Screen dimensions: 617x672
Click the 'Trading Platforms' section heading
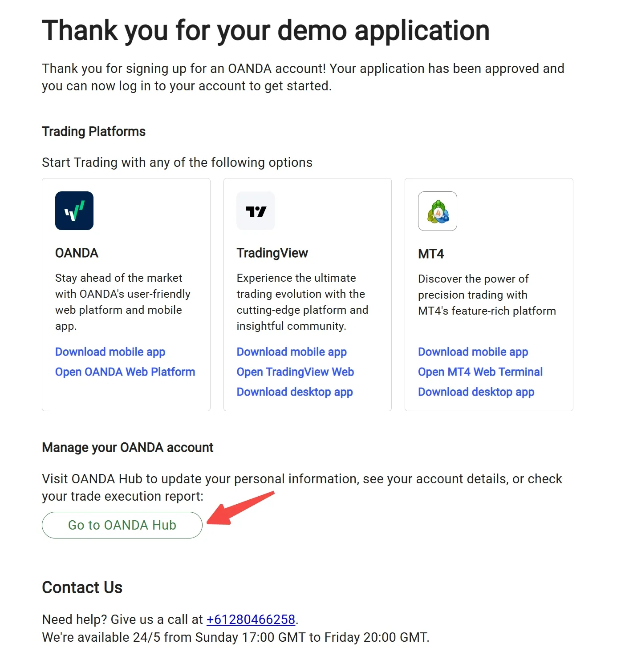tap(93, 131)
